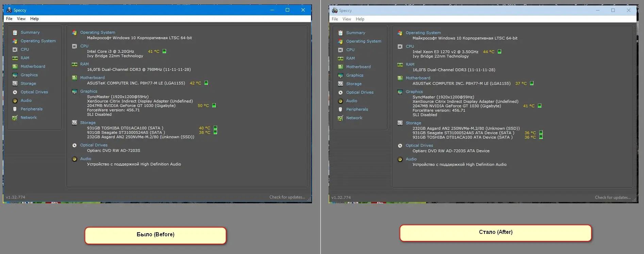Open File menu in Core i3 Speccy window

coord(9,19)
